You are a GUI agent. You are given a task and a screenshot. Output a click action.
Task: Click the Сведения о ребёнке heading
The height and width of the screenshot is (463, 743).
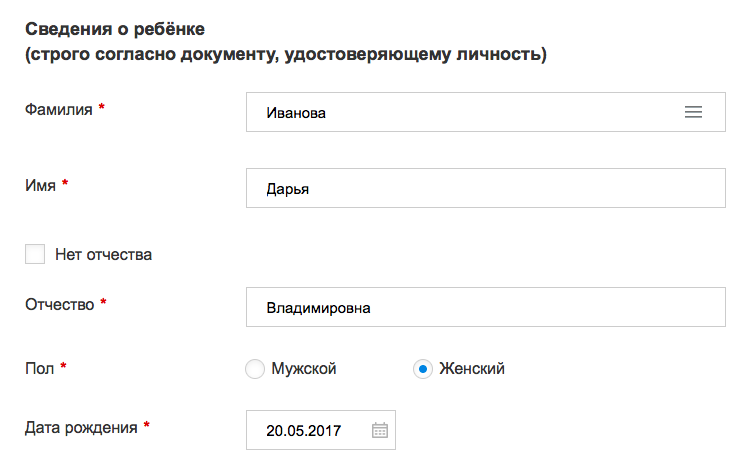113,28
